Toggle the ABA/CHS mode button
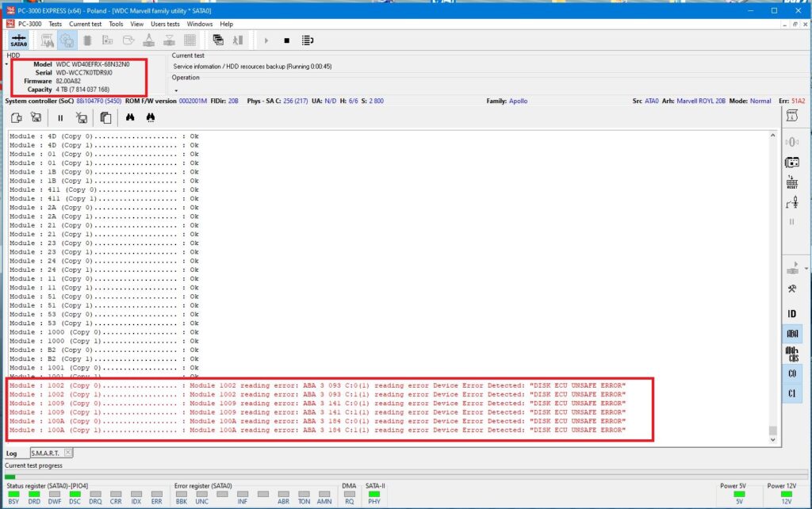 pyautogui.click(x=792, y=354)
